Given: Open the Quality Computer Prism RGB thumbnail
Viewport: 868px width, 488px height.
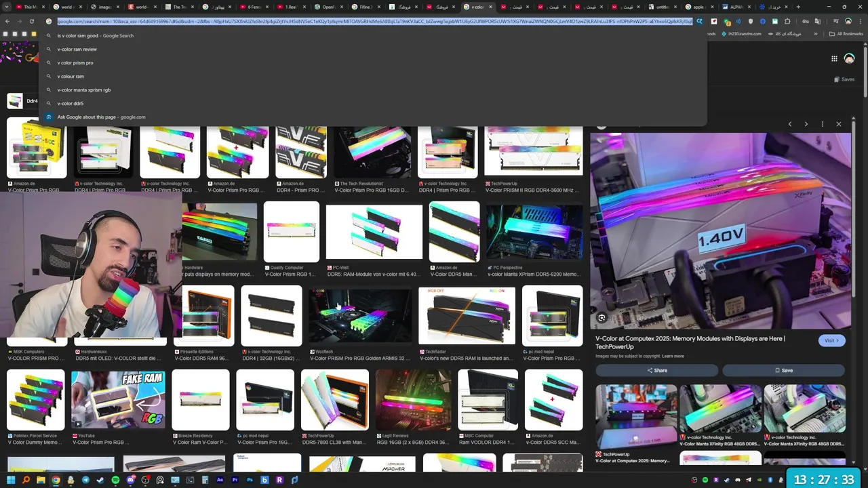Looking at the screenshot, I should tap(292, 232).
